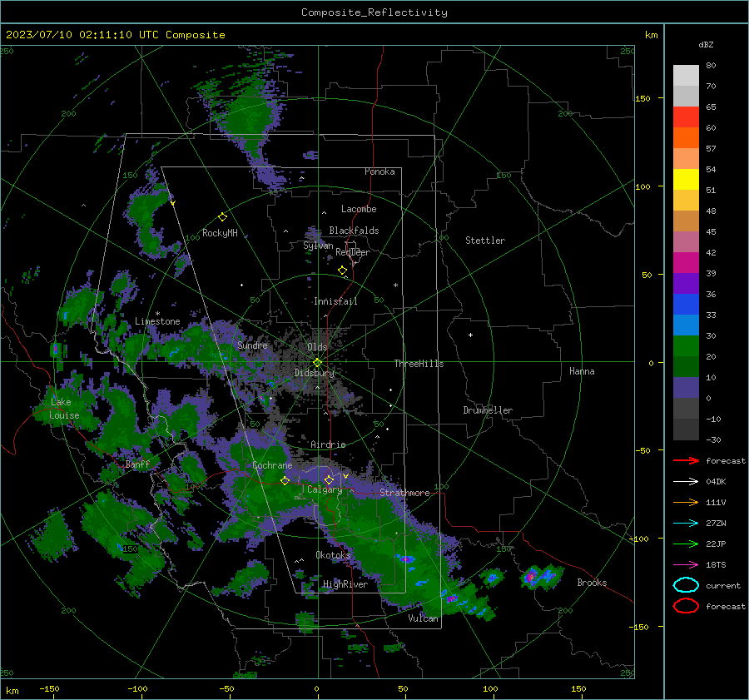Click the 42 dBZ pink color swatch
Screen dimensions: 749x700
[686, 242]
